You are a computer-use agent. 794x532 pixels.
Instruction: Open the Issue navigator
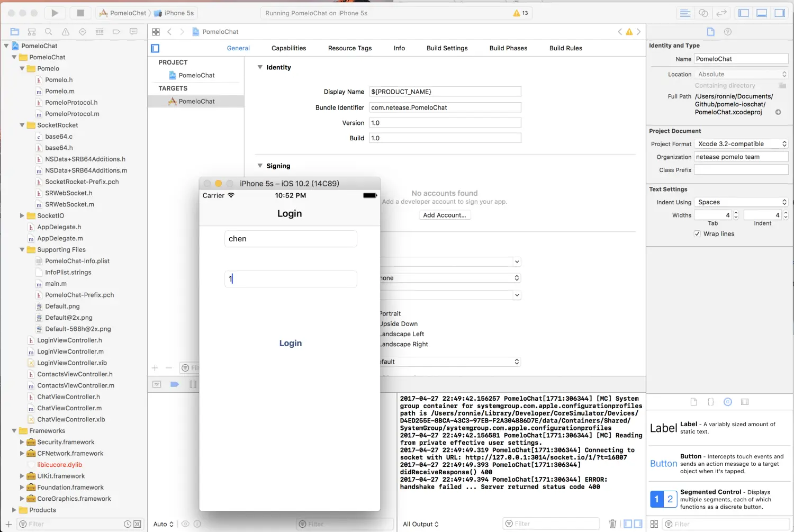(x=66, y=32)
